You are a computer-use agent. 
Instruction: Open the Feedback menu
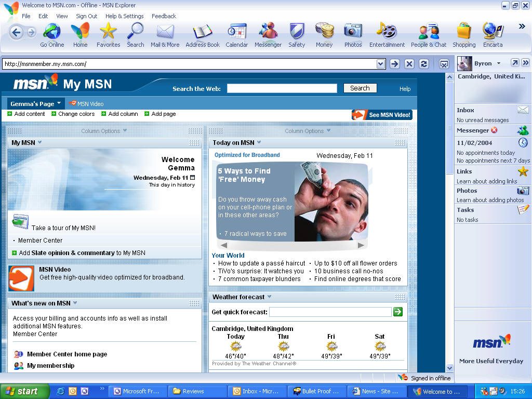[164, 16]
